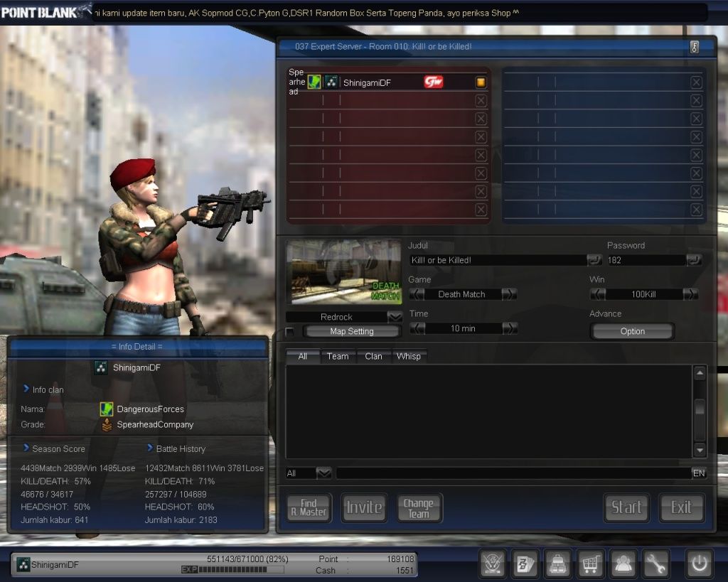Image resolution: width=728 pixels, height=582 pixels.
Task: Select next Game mode arrow
Action: [509, 294]
